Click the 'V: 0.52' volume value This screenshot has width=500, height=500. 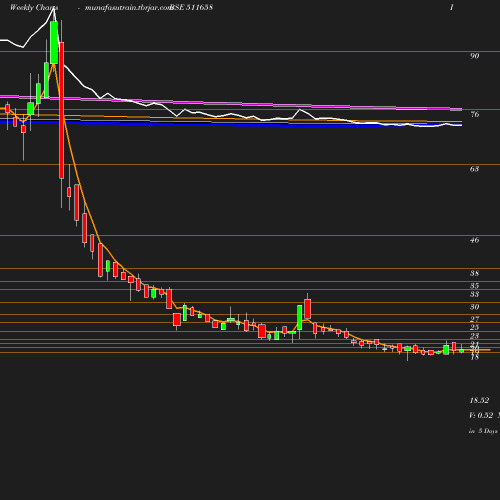(x=481, y=415)
